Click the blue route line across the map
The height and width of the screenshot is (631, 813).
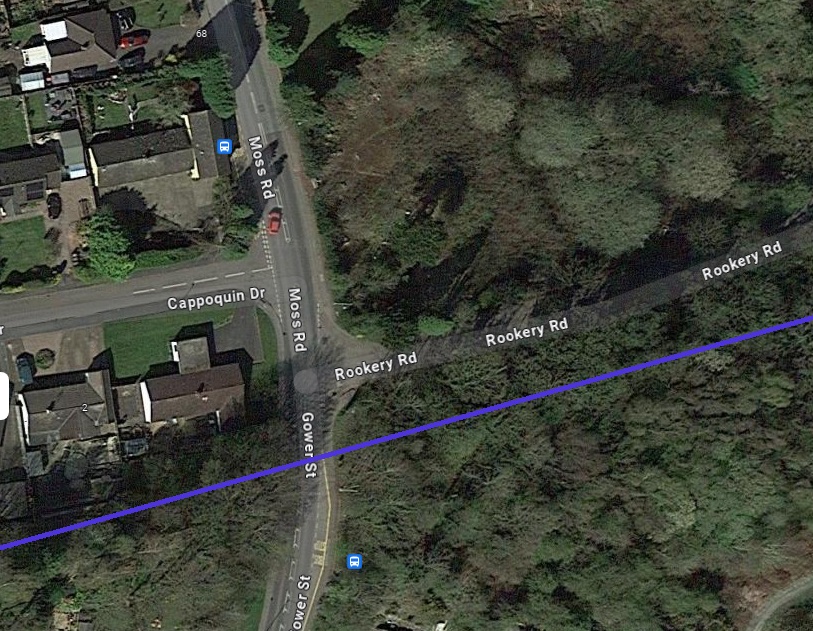tap(406, 433)
